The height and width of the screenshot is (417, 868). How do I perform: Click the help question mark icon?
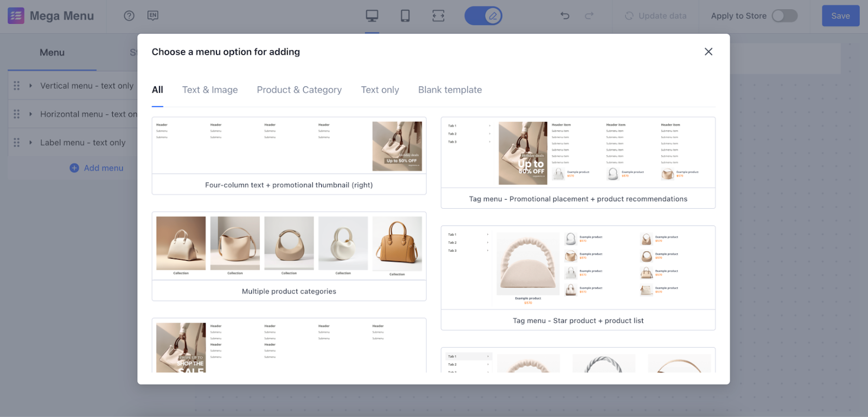(129, 16)
